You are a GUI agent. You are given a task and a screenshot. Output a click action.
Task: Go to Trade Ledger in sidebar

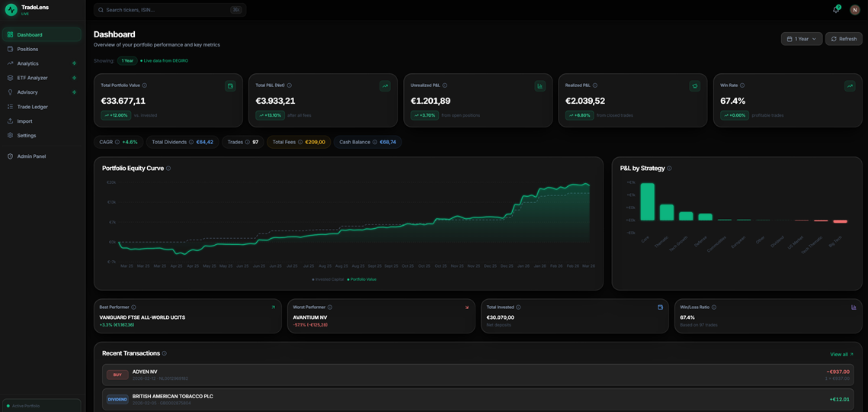[32, 107]
